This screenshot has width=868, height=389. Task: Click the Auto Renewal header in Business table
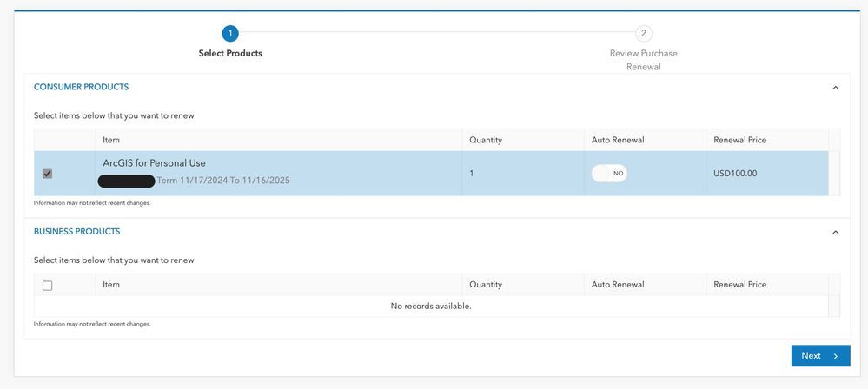pos(618,285)
